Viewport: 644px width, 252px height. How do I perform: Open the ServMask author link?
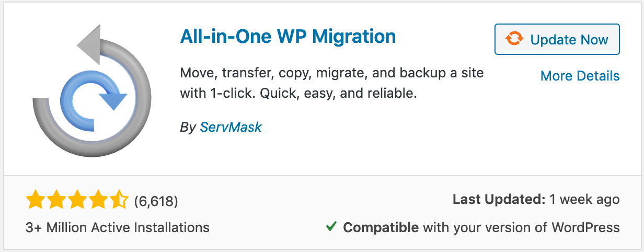click(x=231, y=127)
